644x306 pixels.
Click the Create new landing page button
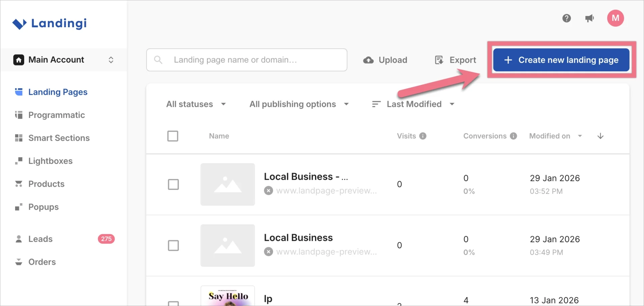pyautogui.click(x=561, y=60)
